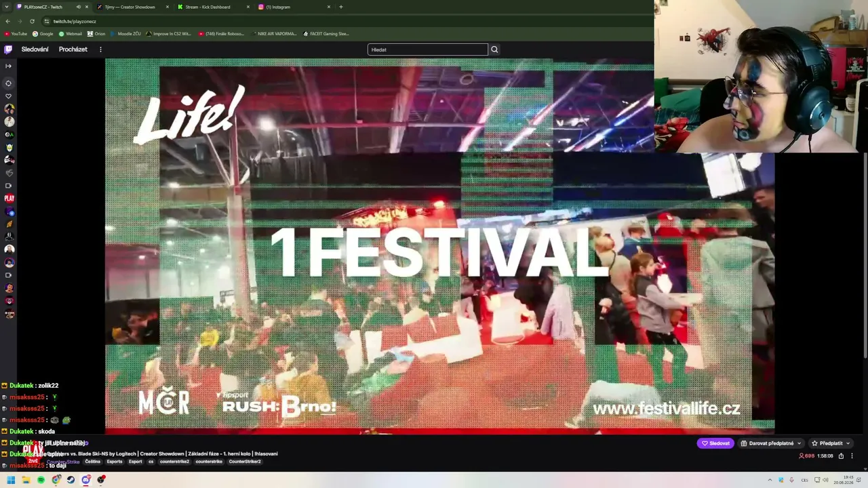The height and width of the screenshot is (488, 868).
Task: Expand the Twitch left sidebar
Action: coord(8,66)
